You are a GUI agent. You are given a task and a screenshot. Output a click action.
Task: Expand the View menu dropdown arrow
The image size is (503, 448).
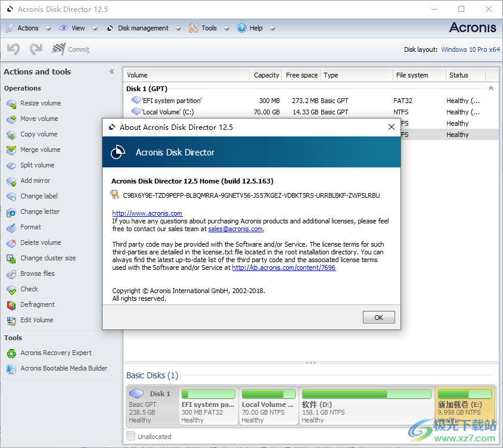point(95,29)
